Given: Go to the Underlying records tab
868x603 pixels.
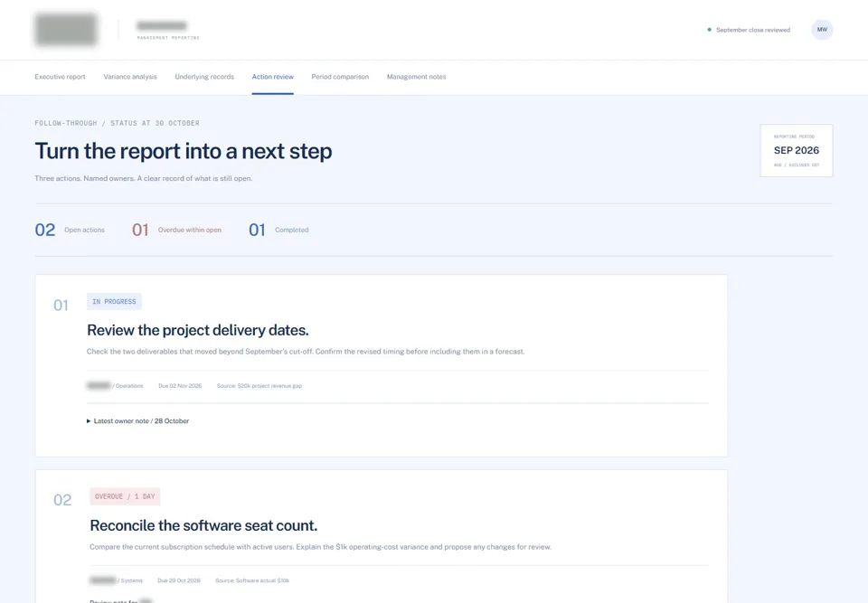Looking at the screenshot, I should [x=204, y=77].
